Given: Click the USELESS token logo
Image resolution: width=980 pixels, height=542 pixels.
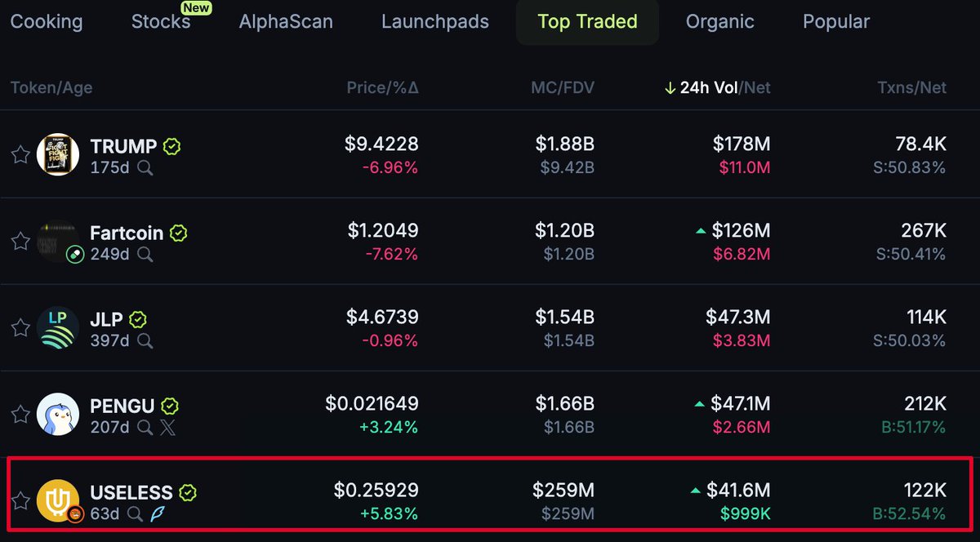Looking at the screenshot, I should (x=58, y=500).
